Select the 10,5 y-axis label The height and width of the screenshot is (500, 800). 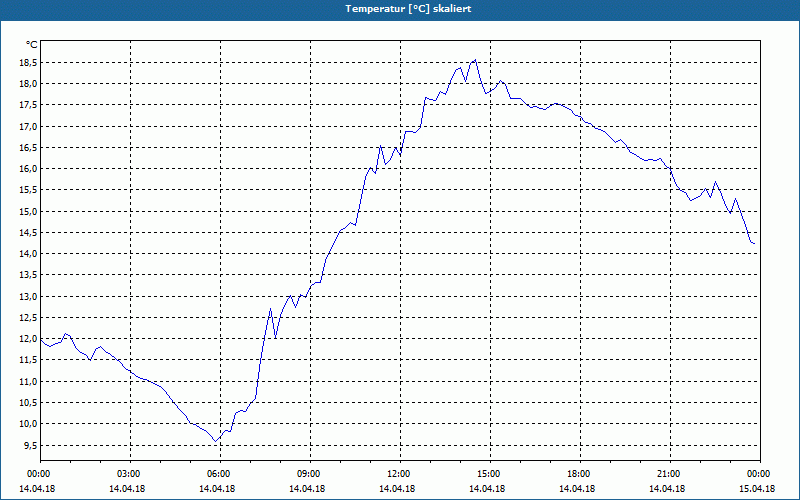[29, 403]
